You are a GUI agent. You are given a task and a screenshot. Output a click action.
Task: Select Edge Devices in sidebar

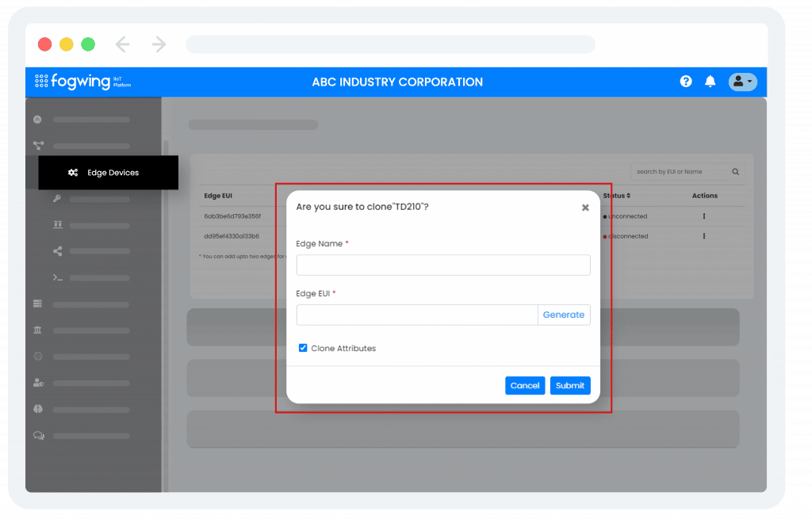(108, 172)
